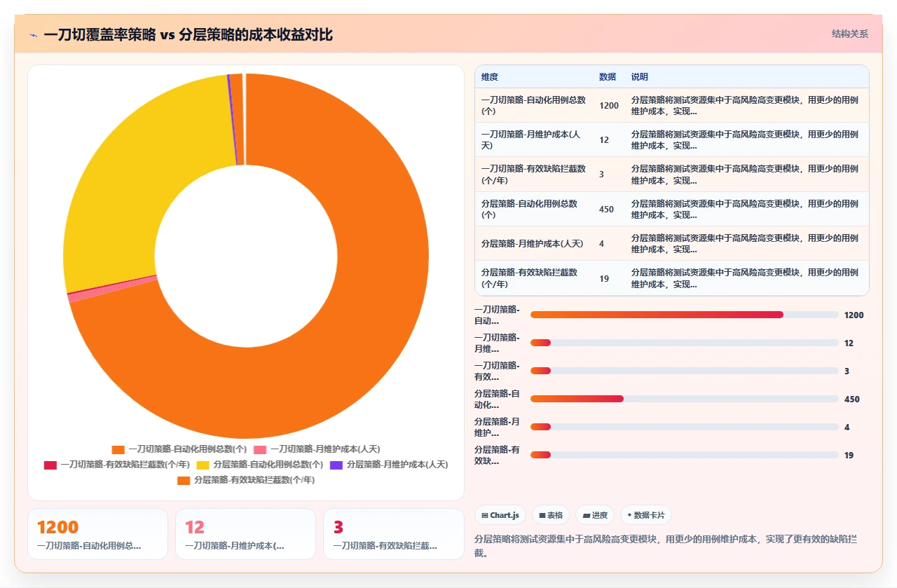The image size is (897, 588).
Task: Click the thin pink donut segment
Action: pos(112,289)
